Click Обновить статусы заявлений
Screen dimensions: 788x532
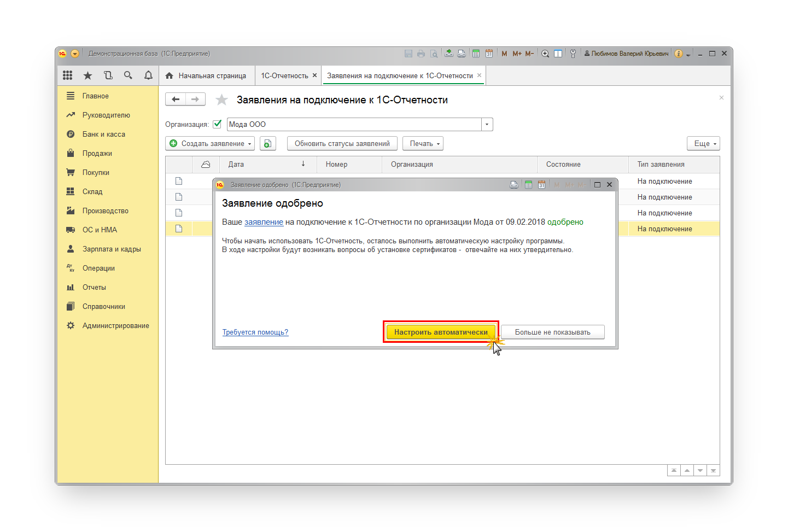(342, 143)
